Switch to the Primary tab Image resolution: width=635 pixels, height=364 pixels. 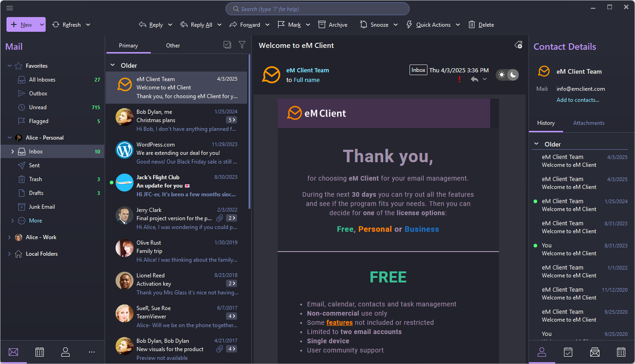pos(128,46)
